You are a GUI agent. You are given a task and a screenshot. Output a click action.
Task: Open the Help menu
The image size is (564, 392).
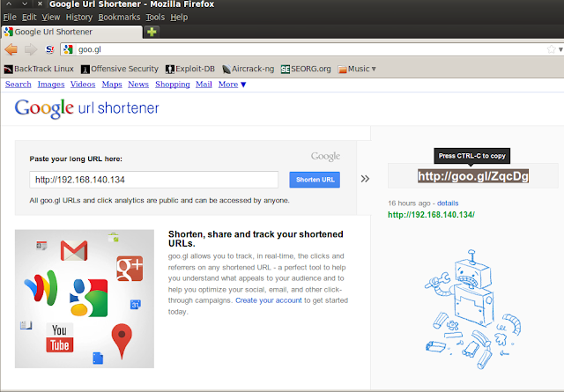(x=179, y=18)
